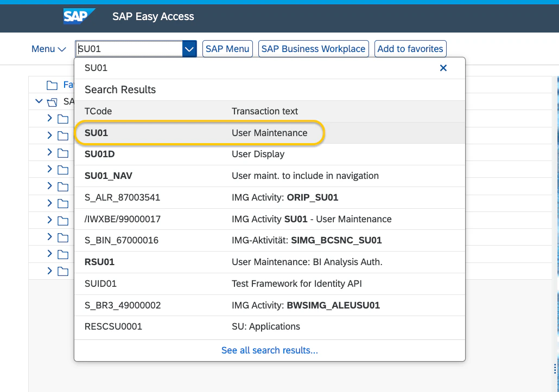Image resolution: width=559 pixels, height=392 pixels.
Task: Expand the sixth subfolder in tree
Action: (49, 203)
